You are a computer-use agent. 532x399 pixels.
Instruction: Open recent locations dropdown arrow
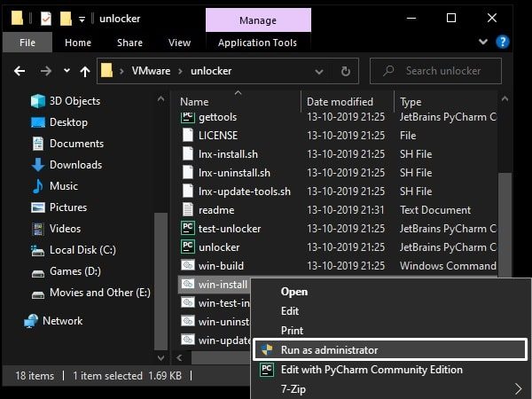(66, 71)
